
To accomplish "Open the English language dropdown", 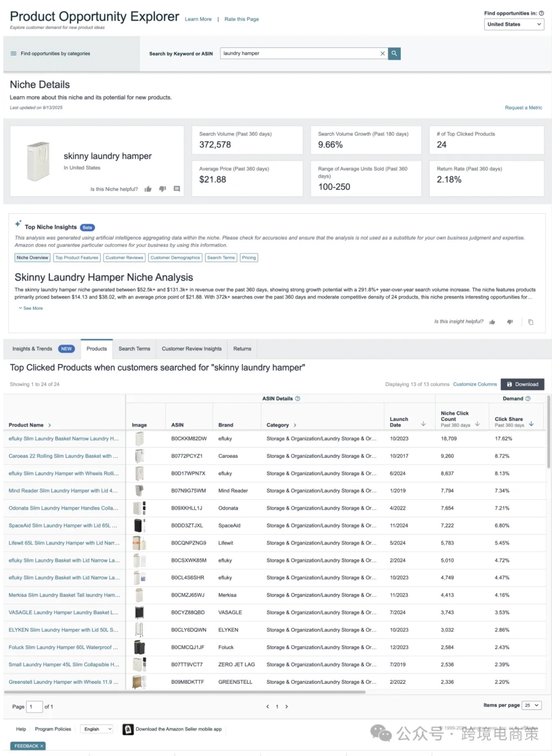I will [96, 729].
